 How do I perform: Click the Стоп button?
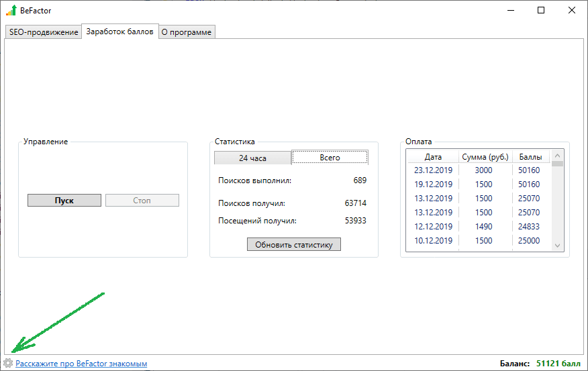(x=142, y=201)
